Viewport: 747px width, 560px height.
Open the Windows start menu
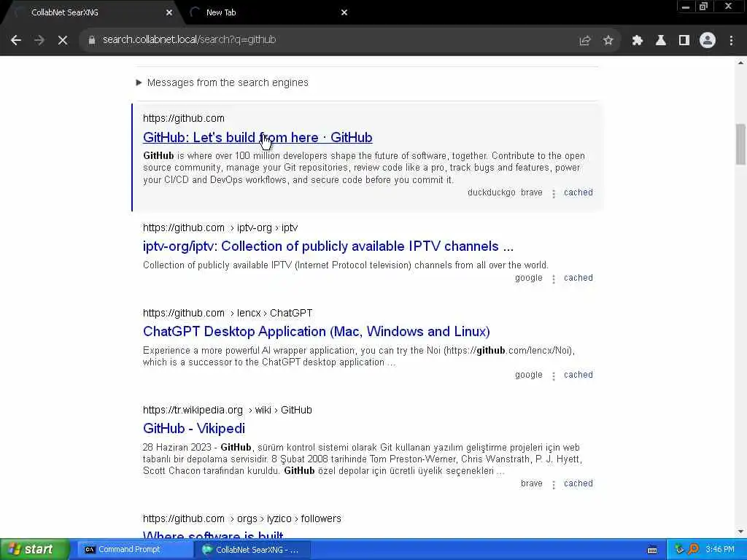34,550
